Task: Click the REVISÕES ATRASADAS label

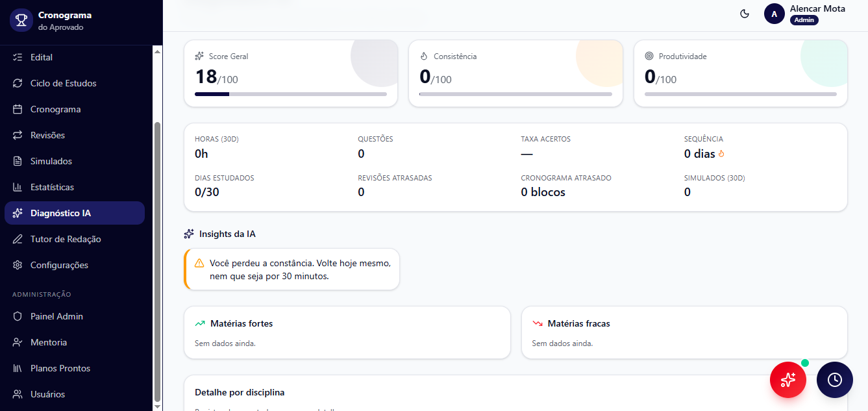Action: (x=395, y=178)
